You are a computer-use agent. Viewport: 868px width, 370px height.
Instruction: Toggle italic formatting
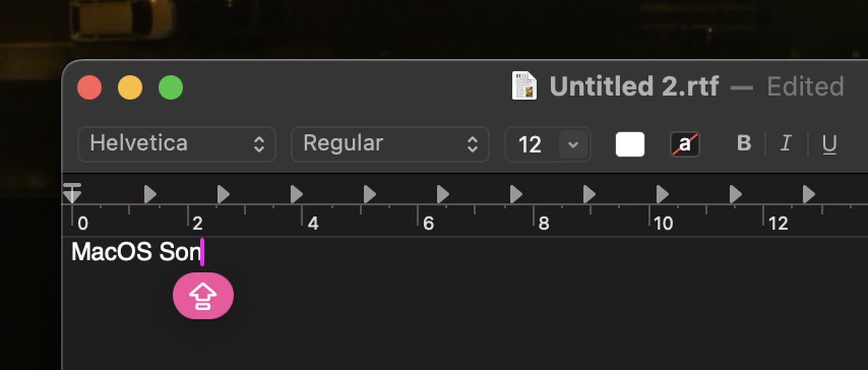click(785, 143)
